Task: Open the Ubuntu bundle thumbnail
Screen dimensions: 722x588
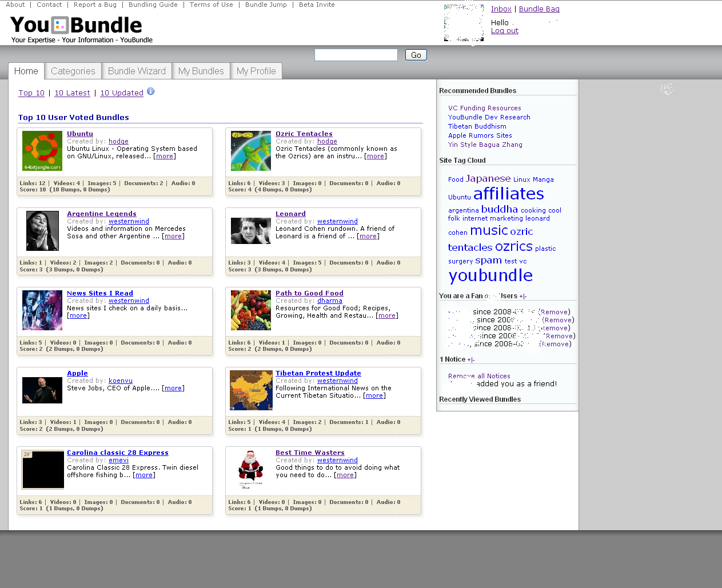Action: (x=42, y=151)
